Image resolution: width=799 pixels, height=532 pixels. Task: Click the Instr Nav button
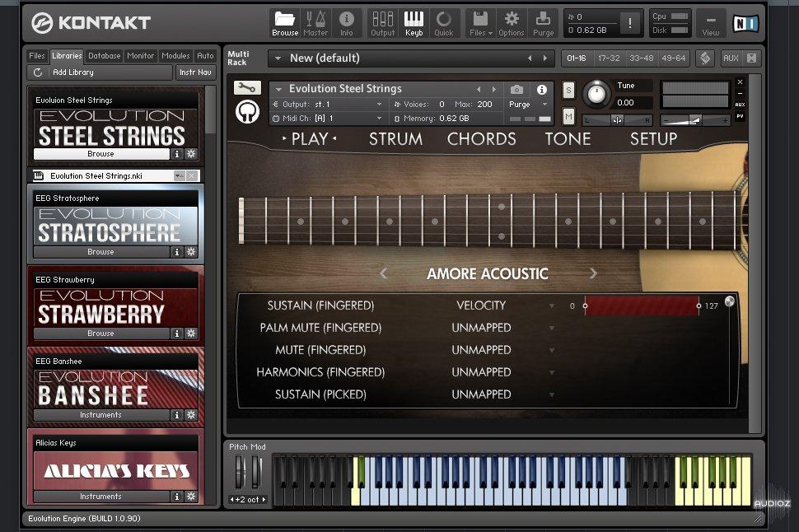tap(195, 72)
